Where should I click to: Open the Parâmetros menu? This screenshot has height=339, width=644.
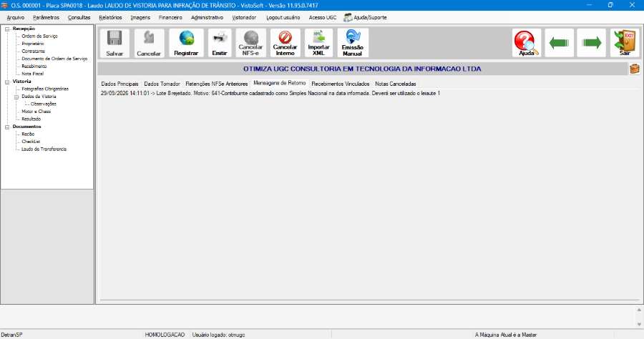pyautogui.click(x=46, y=18)
